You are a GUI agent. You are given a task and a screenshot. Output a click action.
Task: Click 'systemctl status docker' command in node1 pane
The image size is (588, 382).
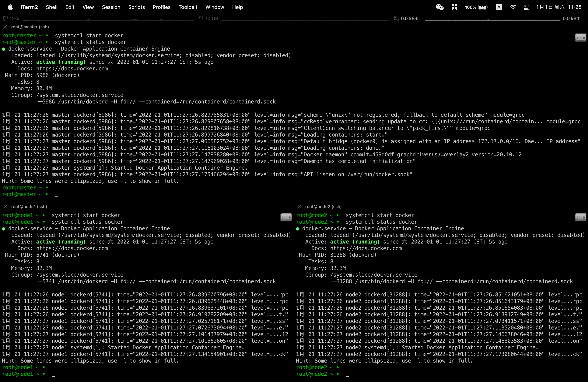pyautogui.click(x=87, y=222)
